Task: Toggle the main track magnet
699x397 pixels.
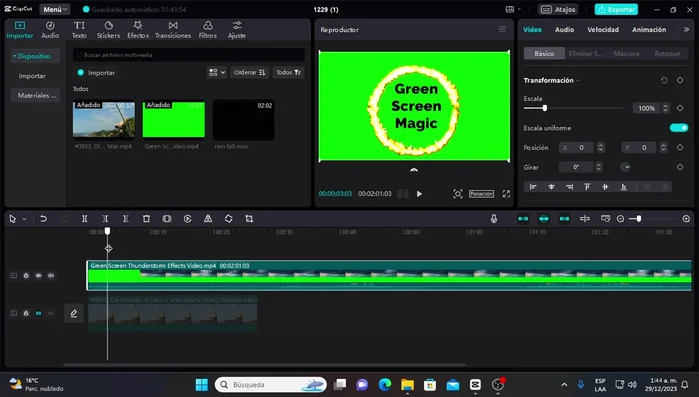Action: (x=523, y=219)
